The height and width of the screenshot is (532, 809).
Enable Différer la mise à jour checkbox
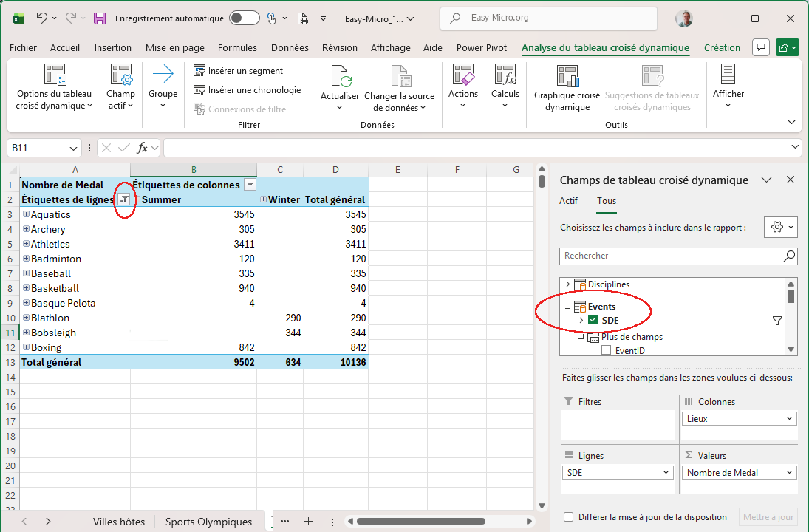point(568,517)
